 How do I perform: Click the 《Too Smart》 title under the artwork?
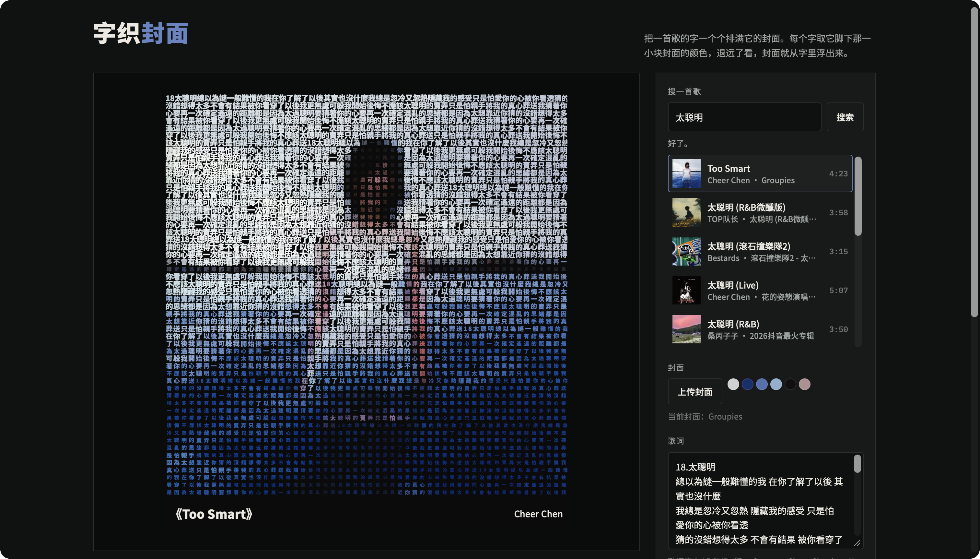214,514
